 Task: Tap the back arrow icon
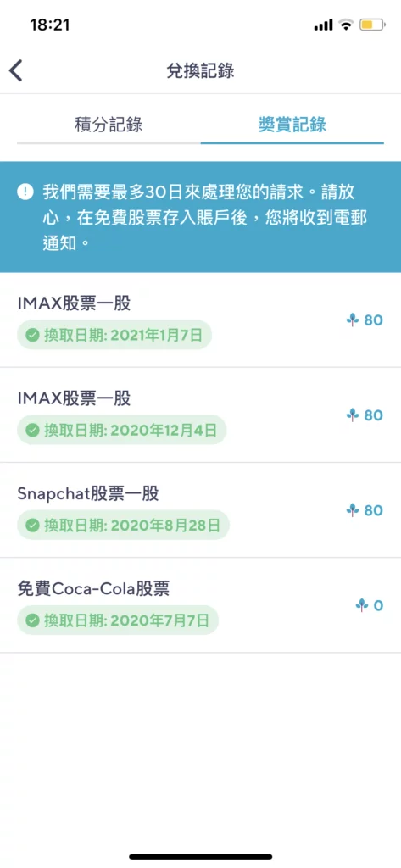(16, 71)
